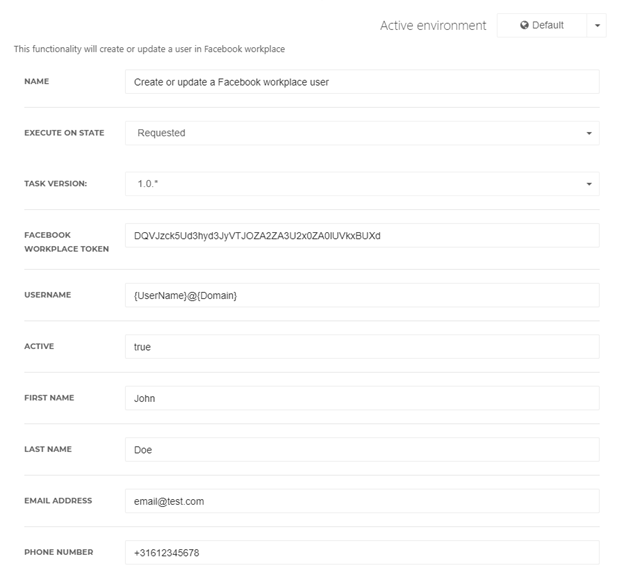Viewport: 624px width, 575px height.
Task: Focus the Name input field
Action: tap(362, 82)
